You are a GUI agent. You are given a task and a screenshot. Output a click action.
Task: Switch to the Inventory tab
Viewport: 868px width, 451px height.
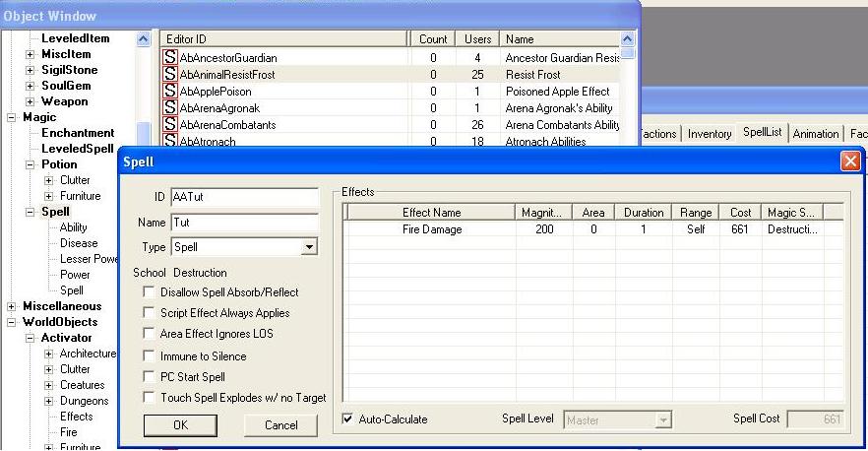click(710, 134)
